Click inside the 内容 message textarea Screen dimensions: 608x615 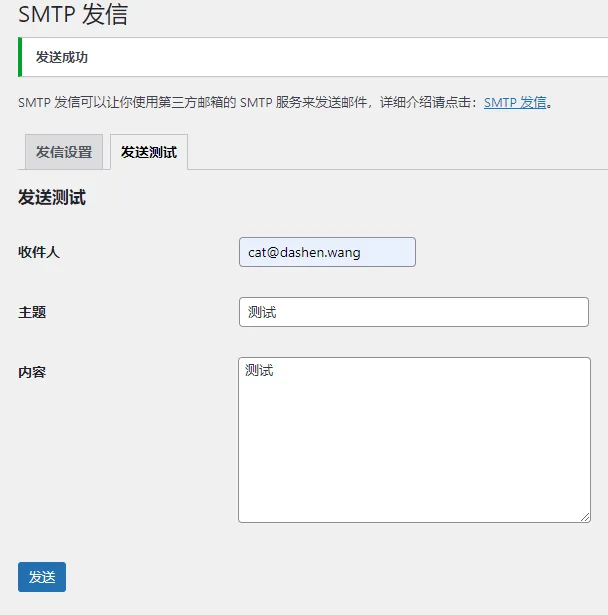click(414, 440)
